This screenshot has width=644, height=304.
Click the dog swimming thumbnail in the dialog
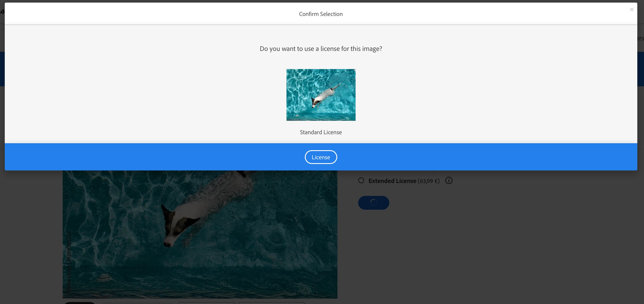pos(321,95)
